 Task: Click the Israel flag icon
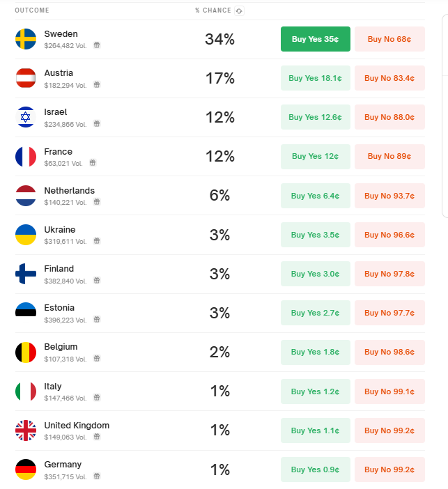coord(26,117)
